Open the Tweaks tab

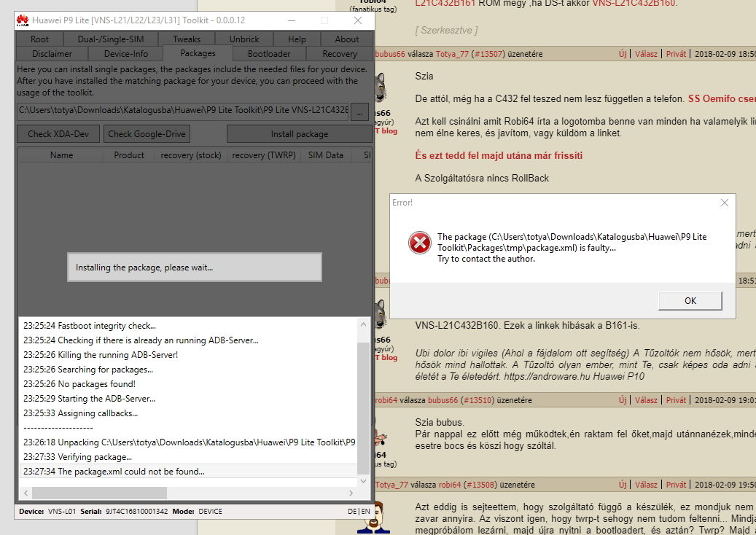pos(187,39)
